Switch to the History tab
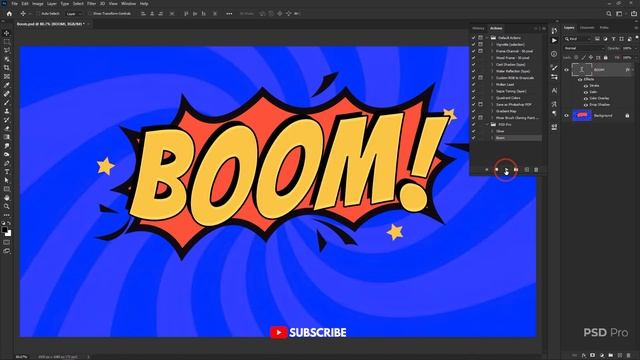Screen dimensions: 640x360 [x=478, y=28]
